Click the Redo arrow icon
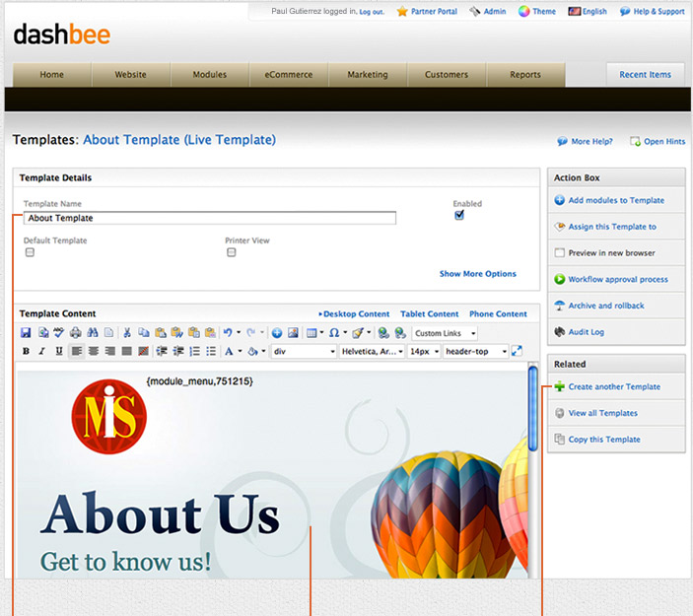Image resolution: width=693 pixels, height=616 pixels. pyautogui.click(x=251, y=333)
